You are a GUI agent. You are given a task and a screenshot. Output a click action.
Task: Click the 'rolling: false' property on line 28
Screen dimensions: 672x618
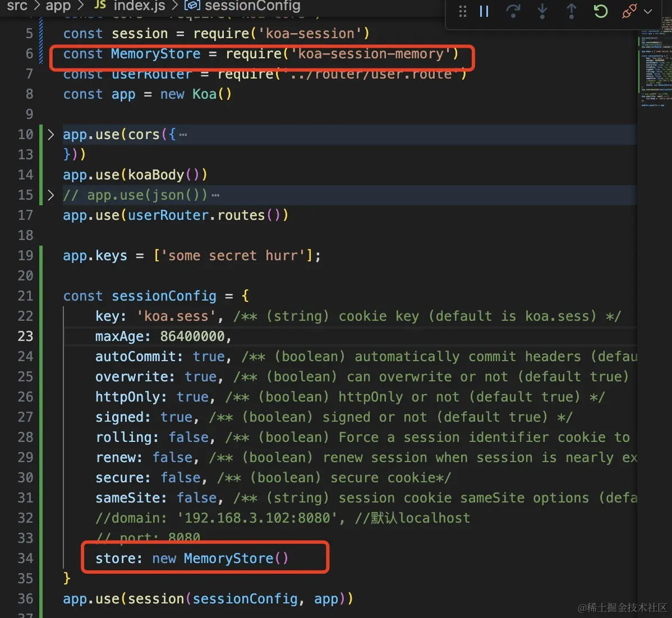pos(152,437)
